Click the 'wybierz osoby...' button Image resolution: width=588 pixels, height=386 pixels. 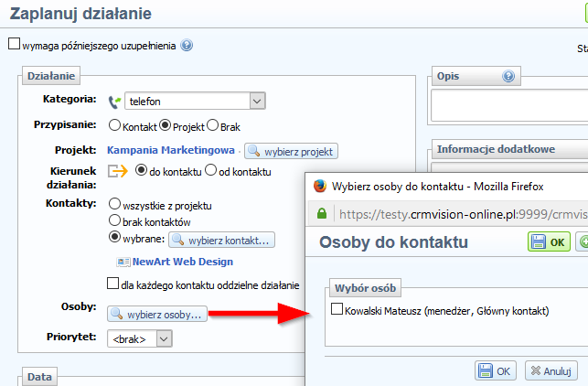click(x=157, y=315)
